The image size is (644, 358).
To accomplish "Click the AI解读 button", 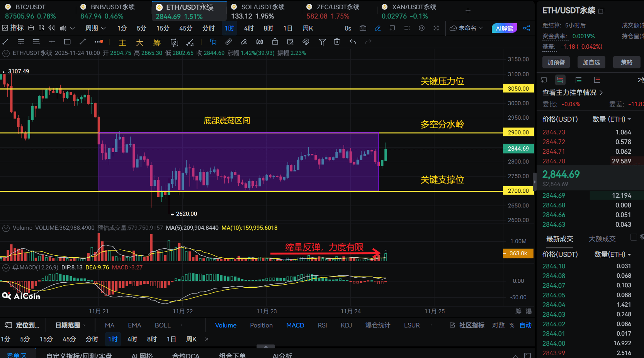I will pos(505,28).
